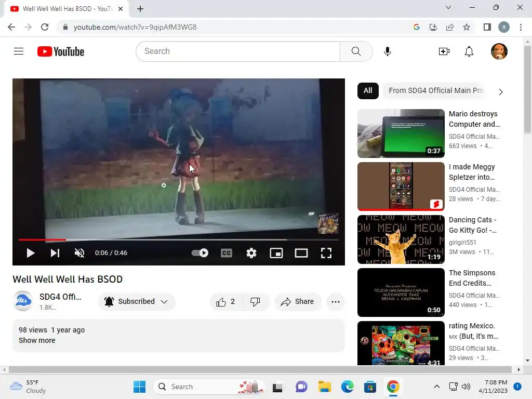Open SDG4 channel avatar
Viewport: 532px width, 399px height.
click(23, 301)
